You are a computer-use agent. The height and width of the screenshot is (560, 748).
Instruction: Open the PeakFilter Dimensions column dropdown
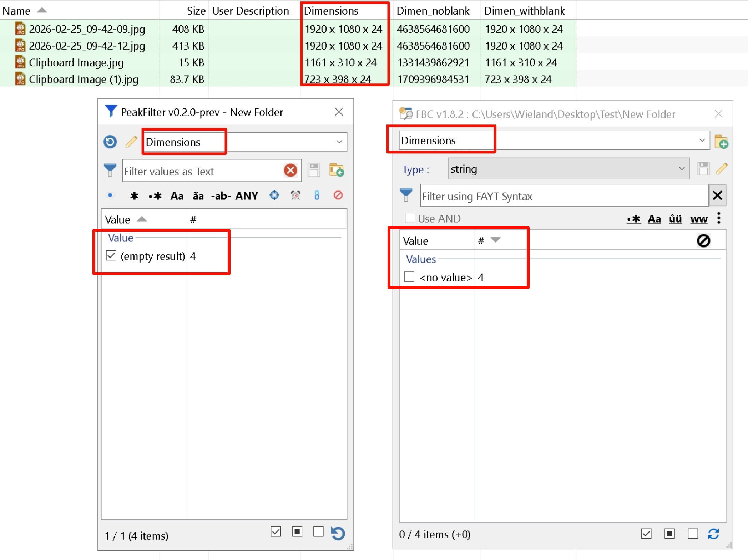339,142
